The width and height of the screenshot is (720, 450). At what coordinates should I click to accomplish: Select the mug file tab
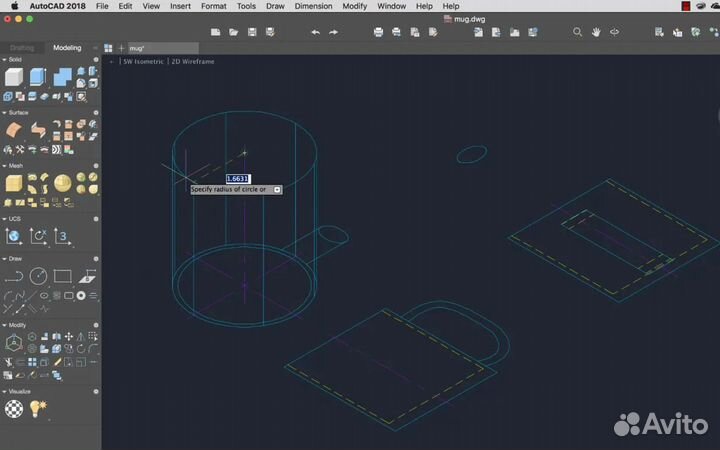[163, 48]
